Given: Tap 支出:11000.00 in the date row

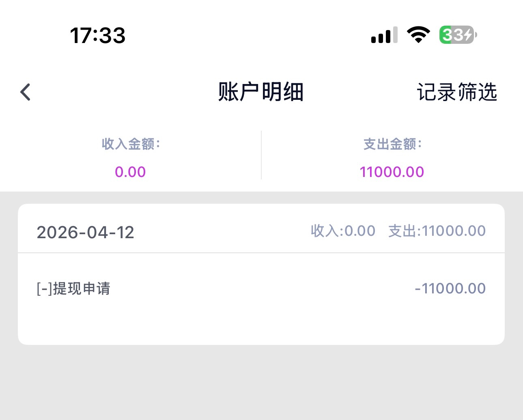Looking at the screenshot, I should pos(437,231).
